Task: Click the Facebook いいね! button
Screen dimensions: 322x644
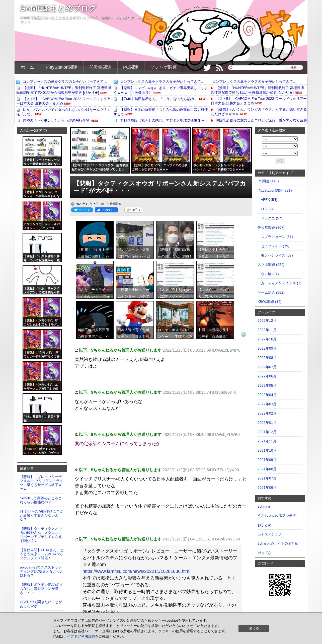Action: click(106, 210)
